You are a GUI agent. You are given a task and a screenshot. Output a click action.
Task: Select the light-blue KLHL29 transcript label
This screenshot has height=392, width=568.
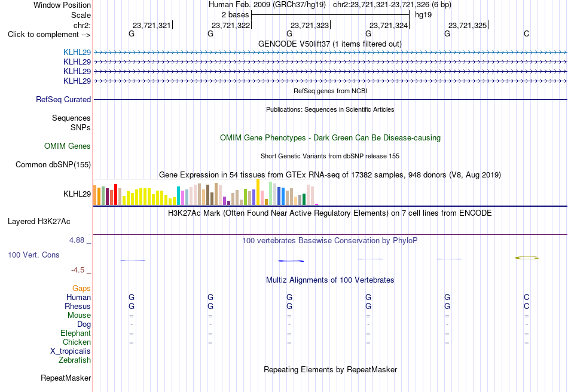click(77, 52)
